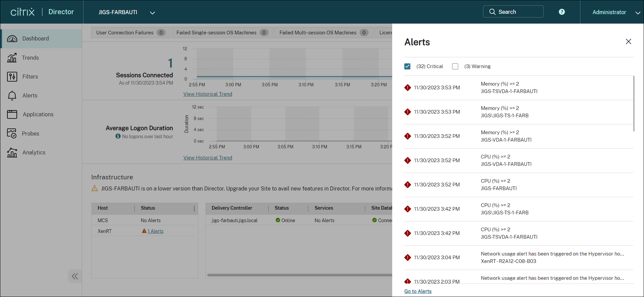Open View Historical Trend under Sessions Connected
The height and width of the screenshot is (297, 644).
[x=208, y=94]
